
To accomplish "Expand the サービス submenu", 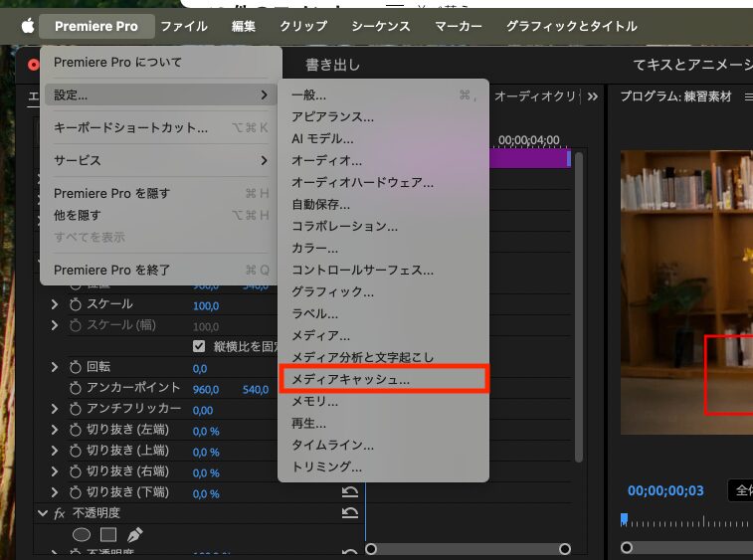I will [160, 160].
